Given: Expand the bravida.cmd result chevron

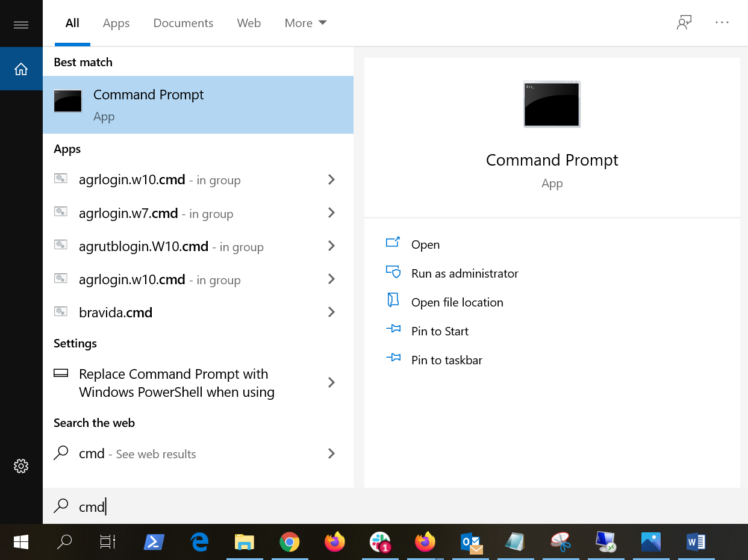Looking at the screenshot, I should (x=331, y=312).
